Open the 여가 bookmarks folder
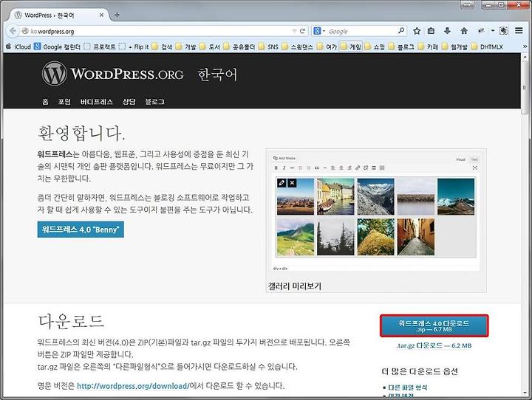The height and width of the screenshot is (400, 532). pos(327,46)
